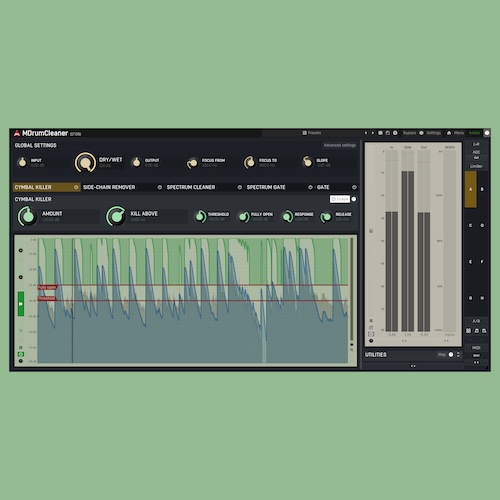Click the Limiter button
Screen dimensions: 500x500
click(476, 166)
